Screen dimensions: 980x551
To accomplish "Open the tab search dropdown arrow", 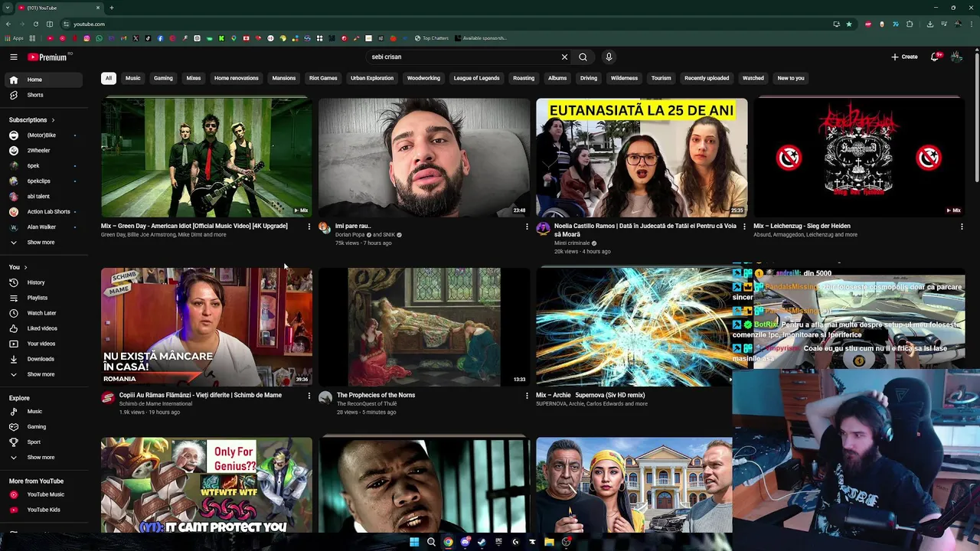I will (8, 8).
